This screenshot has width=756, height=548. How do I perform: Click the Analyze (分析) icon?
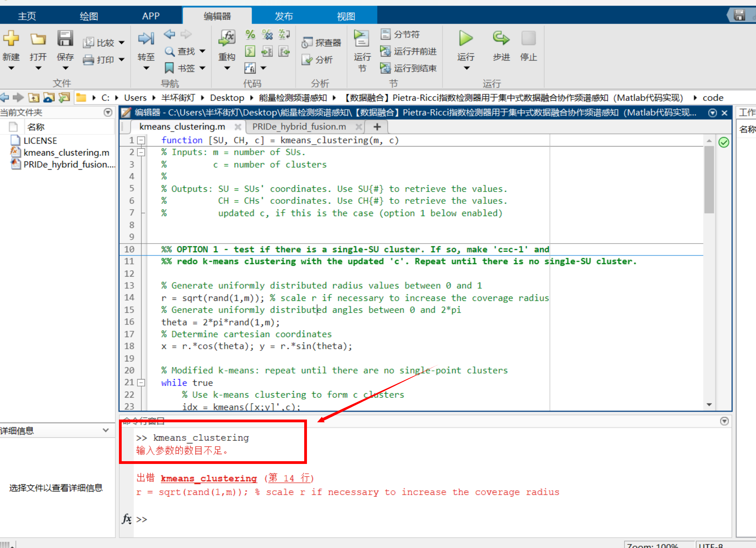pyautogui.click(x=307, y=60)
